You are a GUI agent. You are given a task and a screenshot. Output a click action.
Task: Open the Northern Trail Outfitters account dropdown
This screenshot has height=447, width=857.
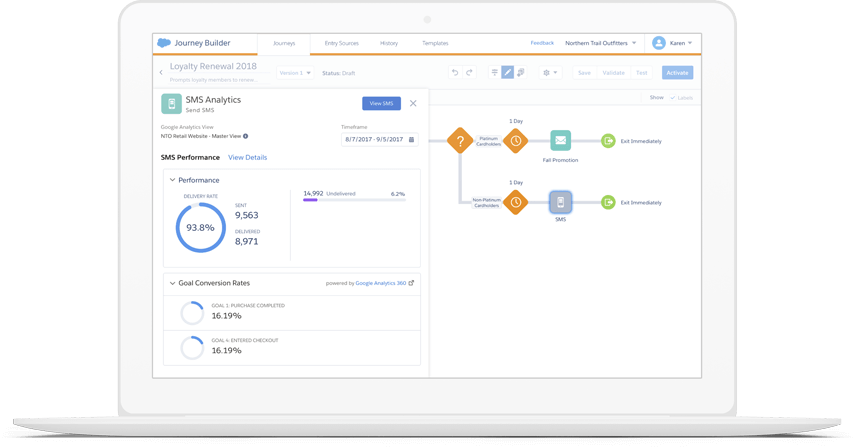[600, 43]
